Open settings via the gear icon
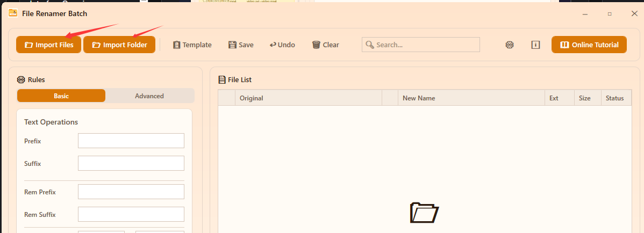Image resolution: width=644 pixels, height=233 pixels. (510, 45)
